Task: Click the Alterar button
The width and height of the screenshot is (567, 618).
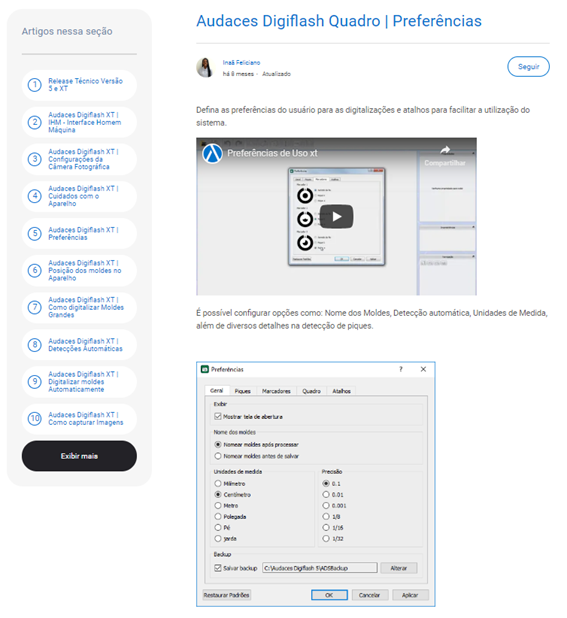Action: click(398, 568)
